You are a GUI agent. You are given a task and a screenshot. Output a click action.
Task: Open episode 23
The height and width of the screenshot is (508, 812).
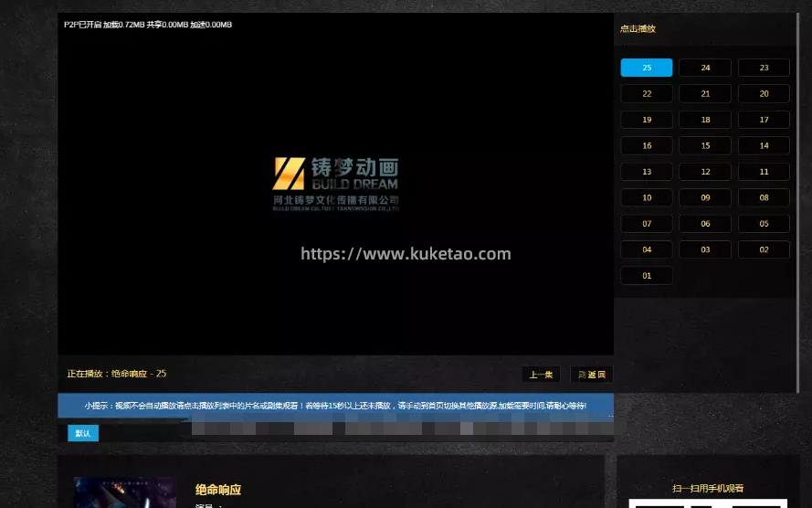pyautogui.click(x=764, y=68)
